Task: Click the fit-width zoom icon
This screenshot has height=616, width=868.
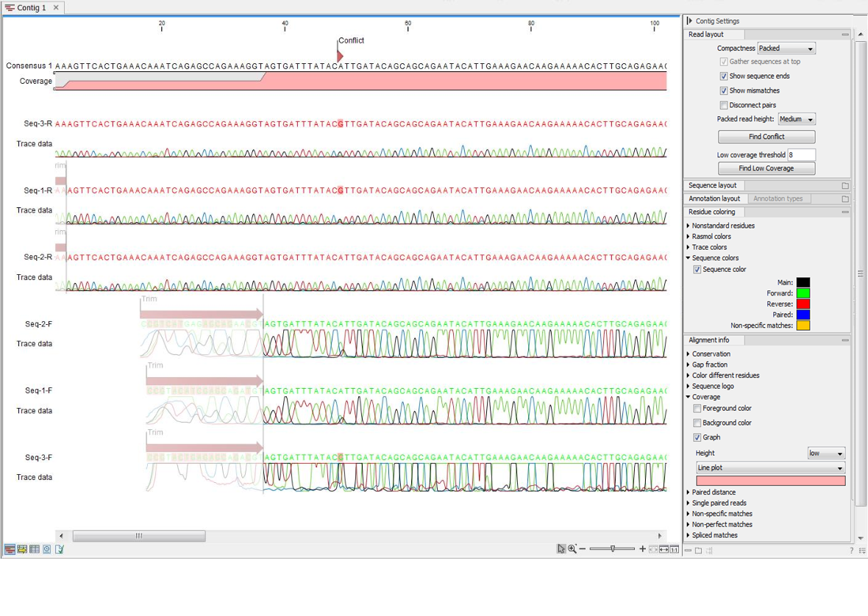Action: point(664,549)
